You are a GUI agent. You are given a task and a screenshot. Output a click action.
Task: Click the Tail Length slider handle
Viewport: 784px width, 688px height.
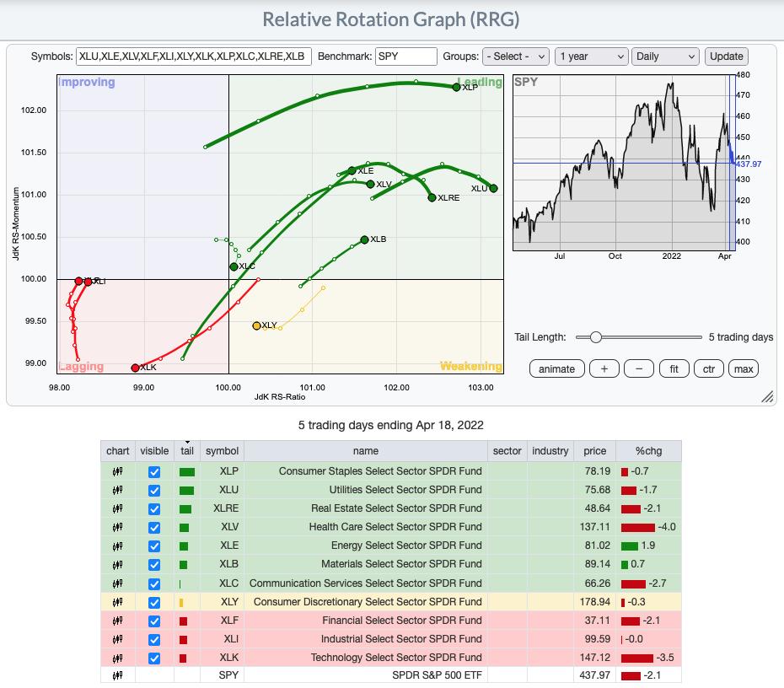pos(595,337)
